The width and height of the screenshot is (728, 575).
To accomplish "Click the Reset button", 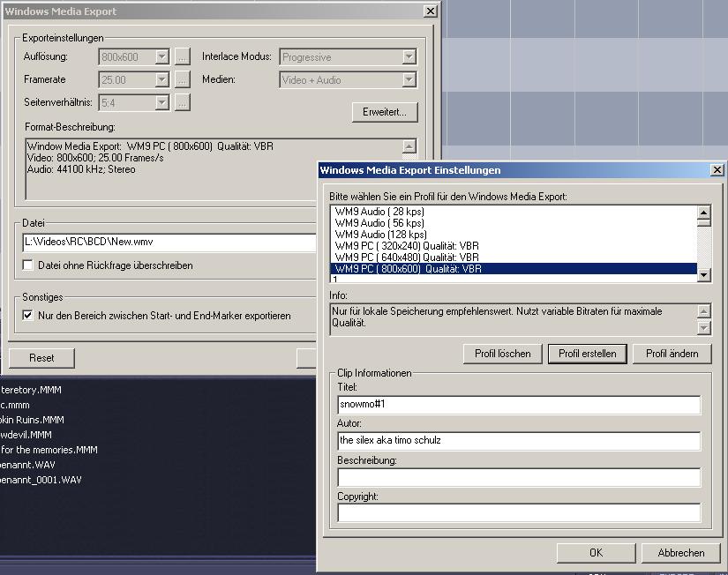I will click(x=41, y=358).
